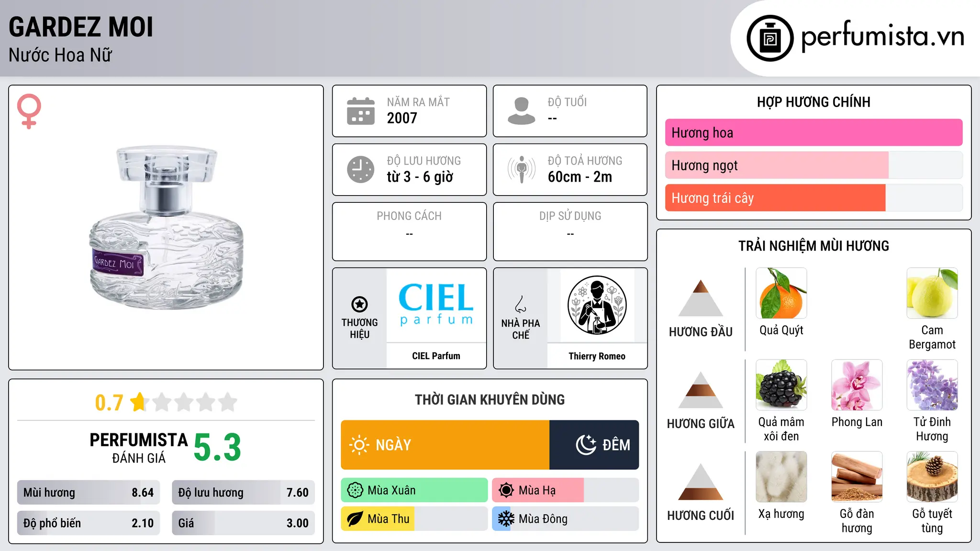The image size is (980, 551).
Task: Click the PERFUMISTA ĐÁNH GIÁ label
Action: (x=139, y=448)
